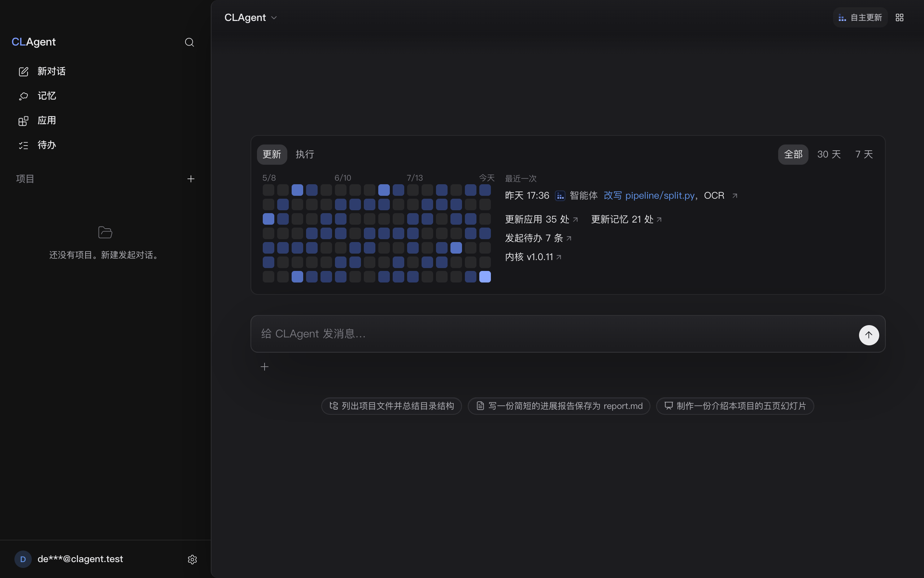Screen dimensions: 924x578
Task: Click the 新对话 compose icon
Action: click(23, 72)
